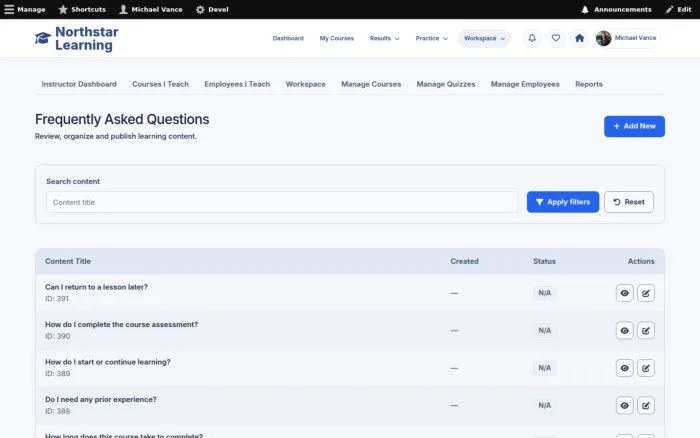View "How do I start or continue learning?"

click(x=624, y=368)
